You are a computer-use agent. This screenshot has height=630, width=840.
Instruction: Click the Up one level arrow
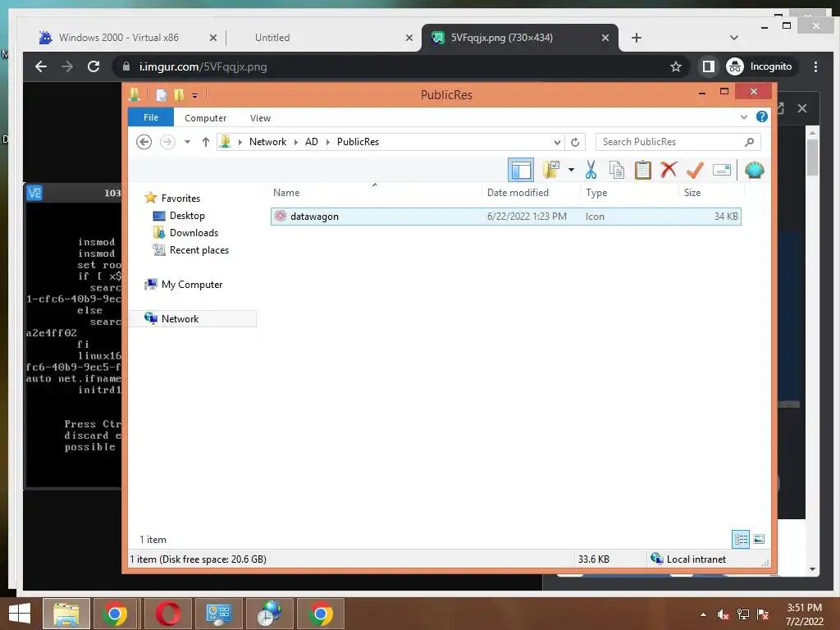tap(206, 142)
